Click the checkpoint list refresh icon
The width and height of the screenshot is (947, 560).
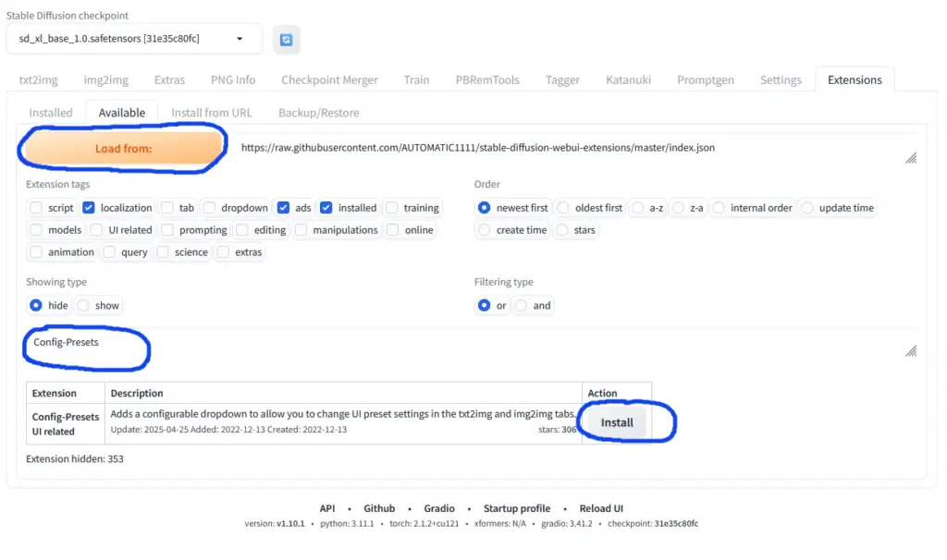(286, 39)
